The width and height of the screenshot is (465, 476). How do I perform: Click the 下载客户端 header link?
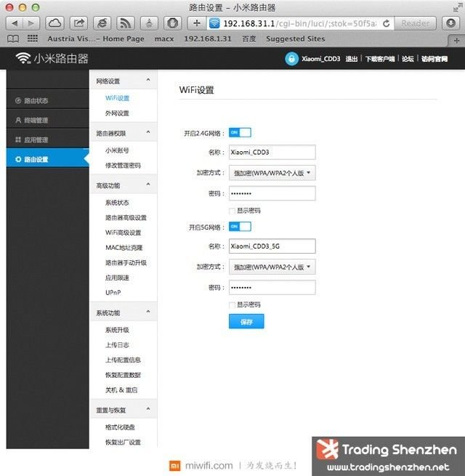click(x=380, y=59)
